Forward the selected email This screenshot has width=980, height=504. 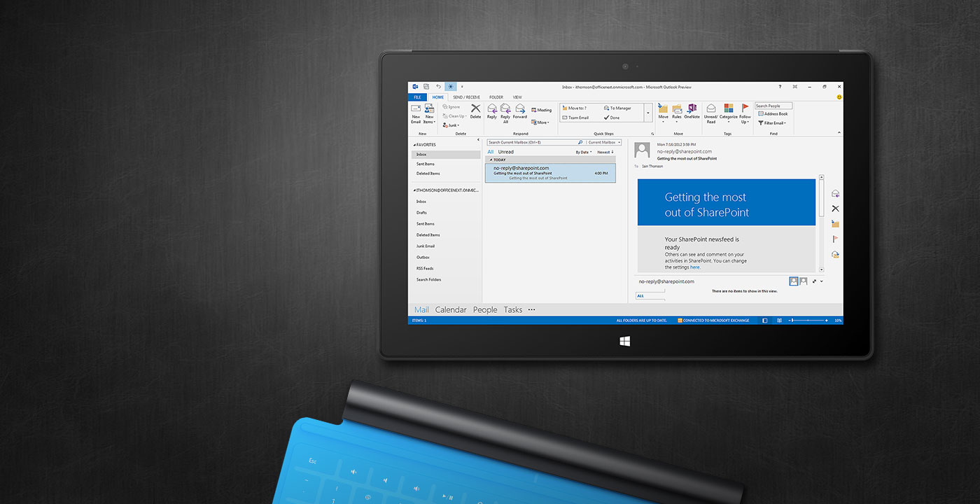coord(520,111)
